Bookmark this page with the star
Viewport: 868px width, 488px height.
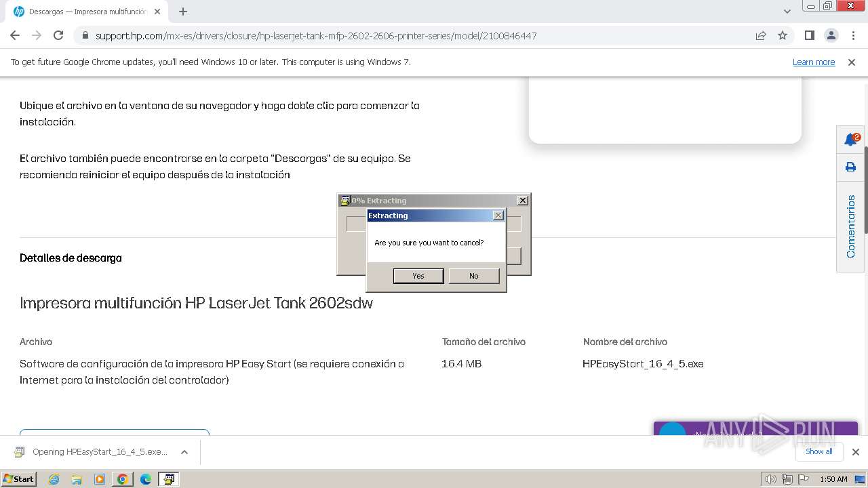click(783, 35)
